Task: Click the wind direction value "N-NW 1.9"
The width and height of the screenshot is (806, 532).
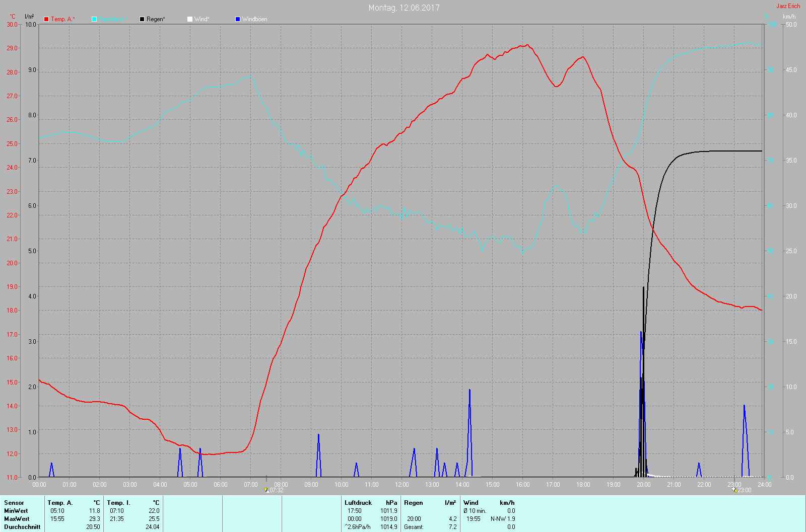Action: point(503,519)
